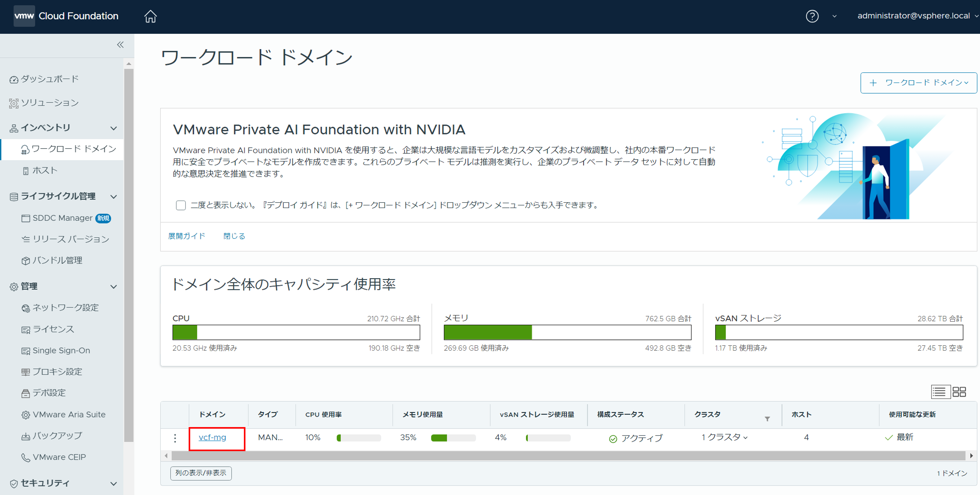Open the vcf-mg domain link

(x=212, y=438)
